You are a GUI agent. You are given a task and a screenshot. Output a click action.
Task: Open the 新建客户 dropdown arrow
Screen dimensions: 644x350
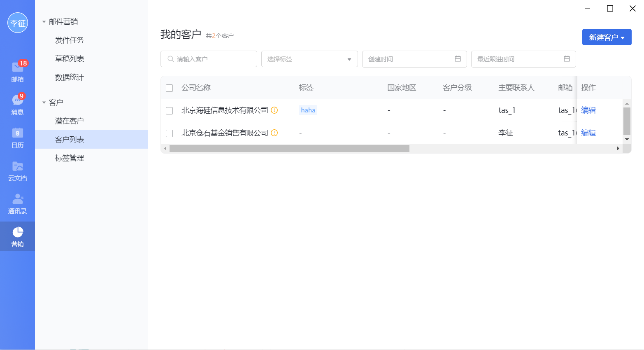pyautogui.click(x=622, y=37)
